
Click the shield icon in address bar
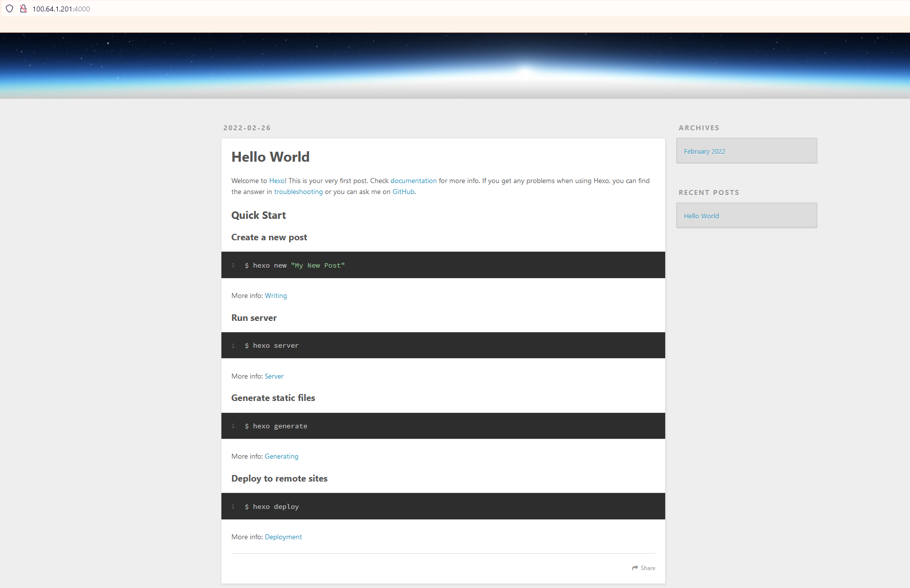tap(9, 8)
